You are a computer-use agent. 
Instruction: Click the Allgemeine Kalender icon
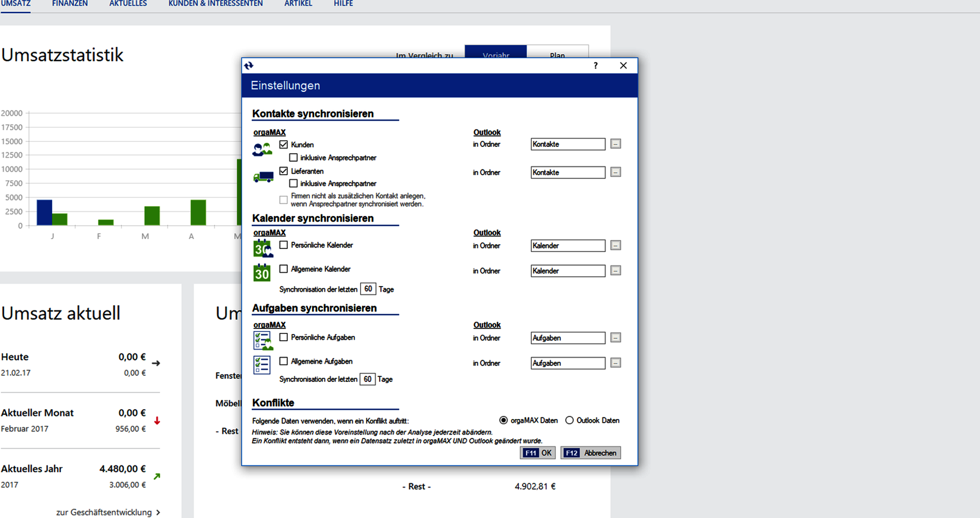point(262,273)
